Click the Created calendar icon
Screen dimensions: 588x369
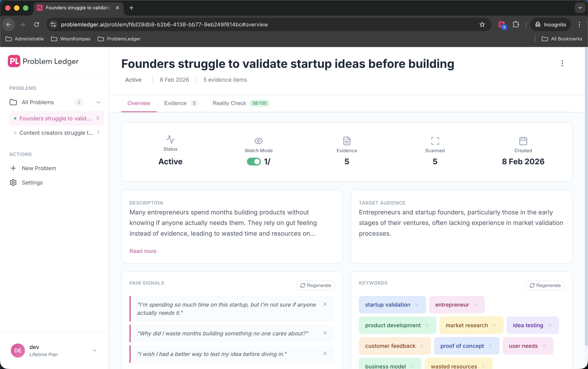tap(523, 141)
